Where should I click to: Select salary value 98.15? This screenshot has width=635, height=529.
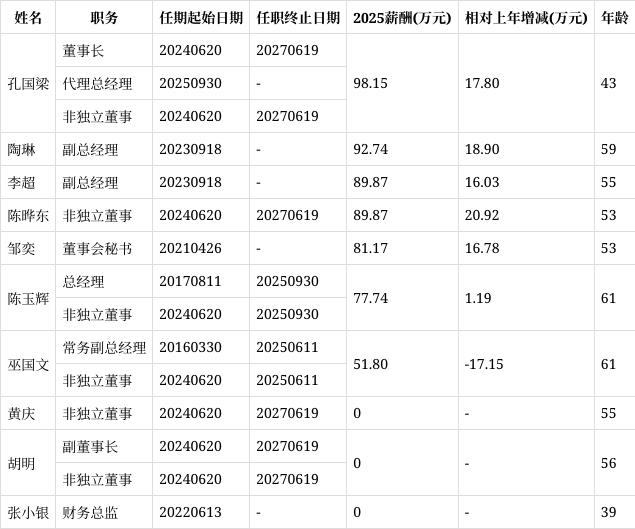tap(402, 83)
